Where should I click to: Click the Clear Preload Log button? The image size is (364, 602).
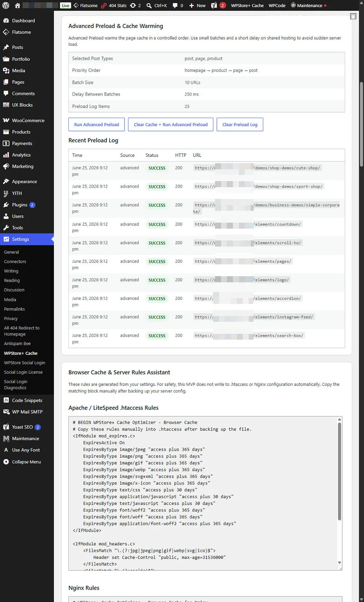(x=240, y=125)
